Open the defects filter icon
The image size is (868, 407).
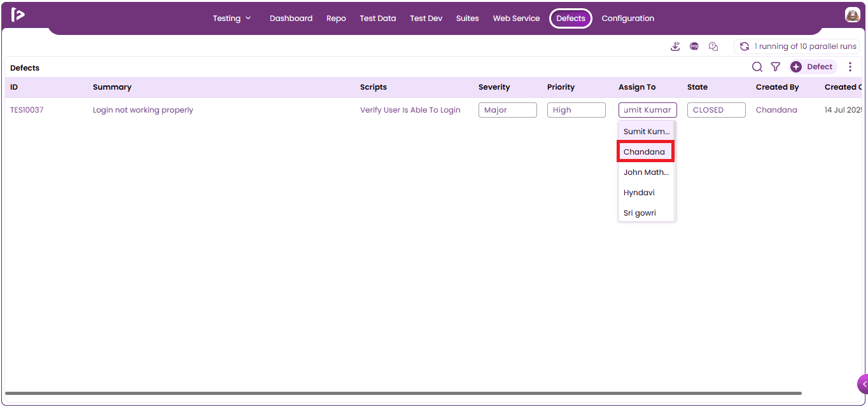coord(776,67)
